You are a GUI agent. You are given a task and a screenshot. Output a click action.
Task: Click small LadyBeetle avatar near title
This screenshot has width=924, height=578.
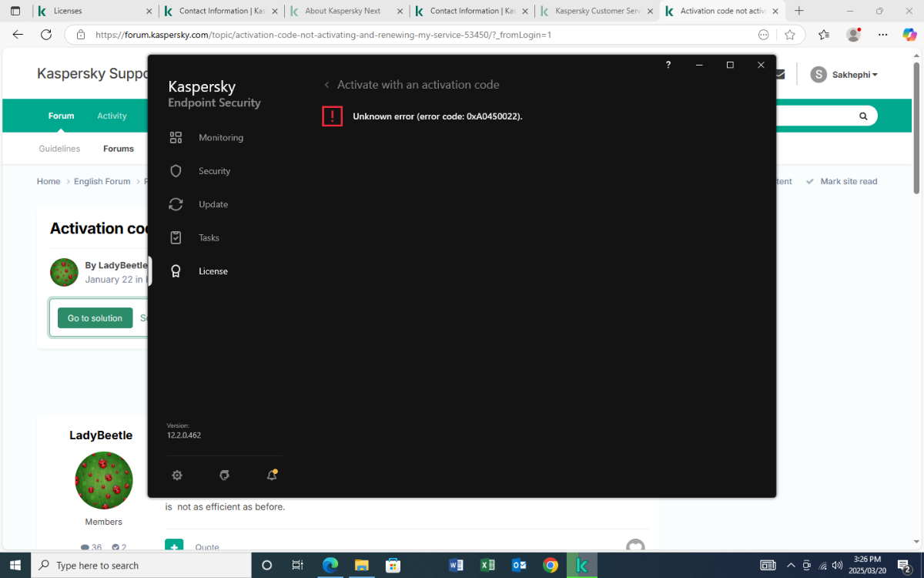tap(64, 272)
